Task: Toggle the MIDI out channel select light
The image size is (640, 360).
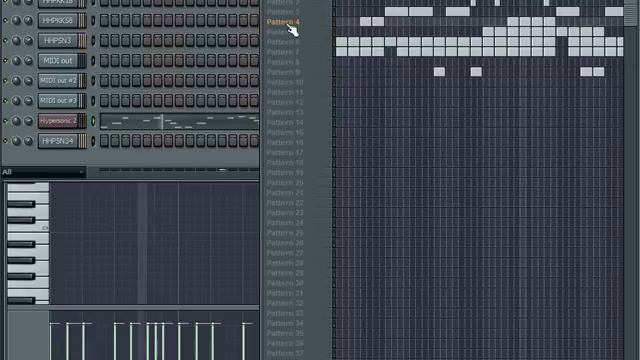Action: pyautogui.click(x=93, y=60)
